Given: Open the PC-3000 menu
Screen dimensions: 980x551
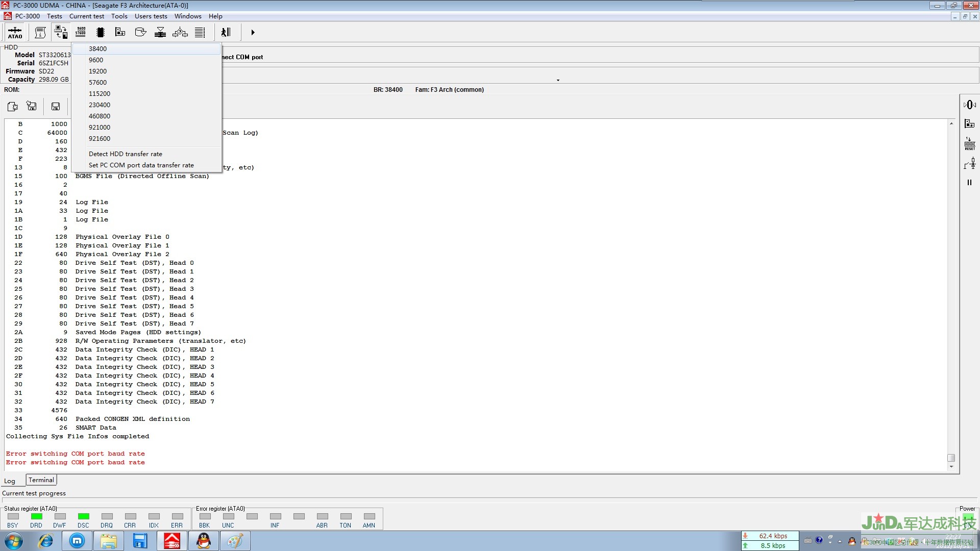Looking at the screenshot, I should click(27, 16).
